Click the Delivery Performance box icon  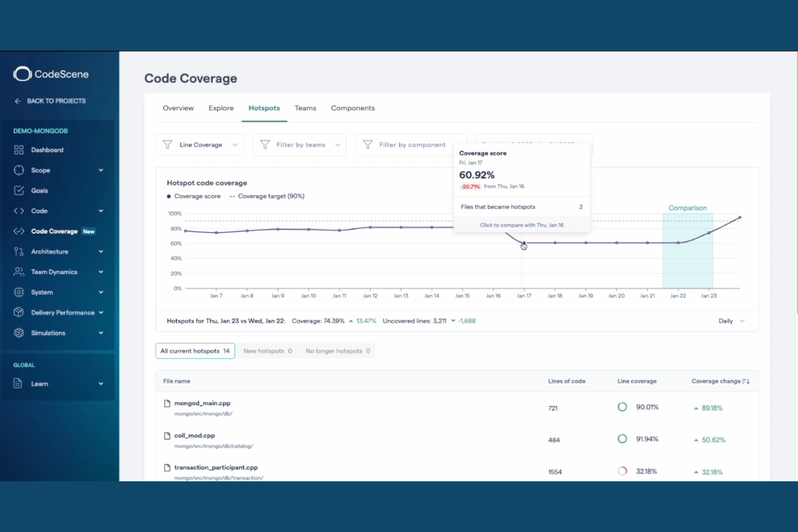(19, 312)
